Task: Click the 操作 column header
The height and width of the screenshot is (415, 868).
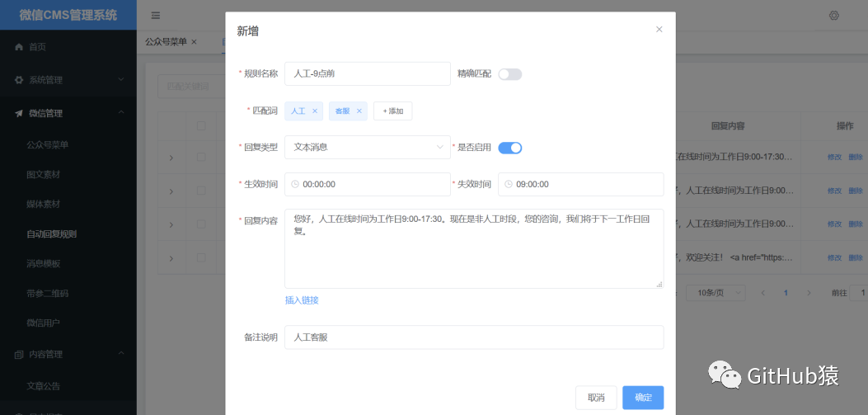Action: point(845,125)
